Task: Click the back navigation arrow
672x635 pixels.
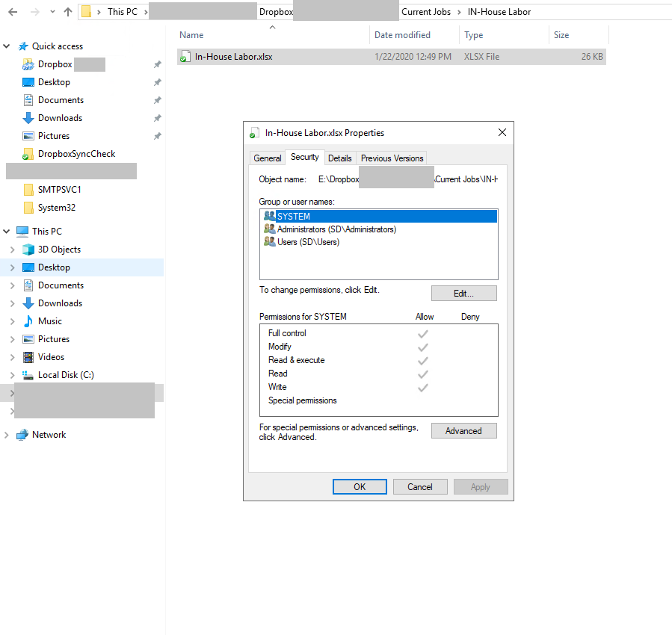Action: tap(11, 11)
